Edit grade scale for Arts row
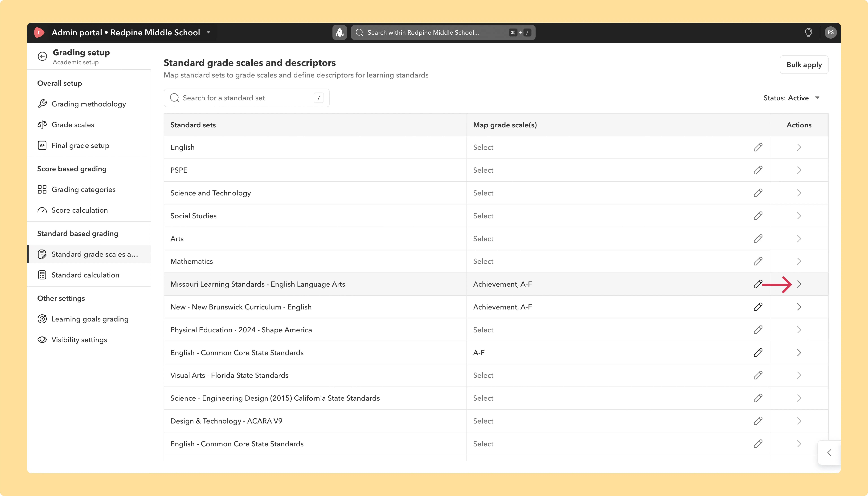The image size is (868, 496). tap(758, 238)
